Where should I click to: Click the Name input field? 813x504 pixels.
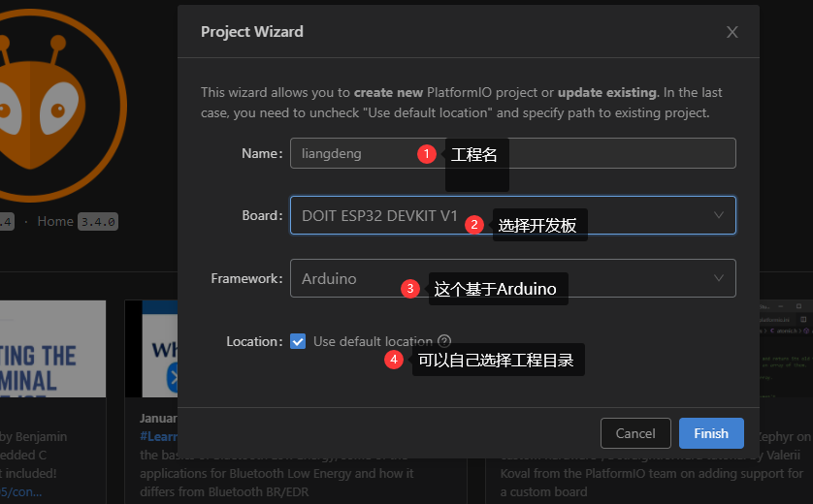513,153
